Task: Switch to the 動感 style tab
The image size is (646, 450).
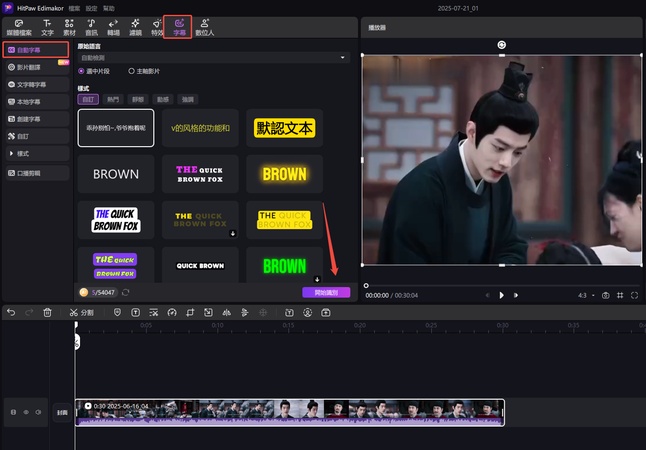Action: click(163, 99)
